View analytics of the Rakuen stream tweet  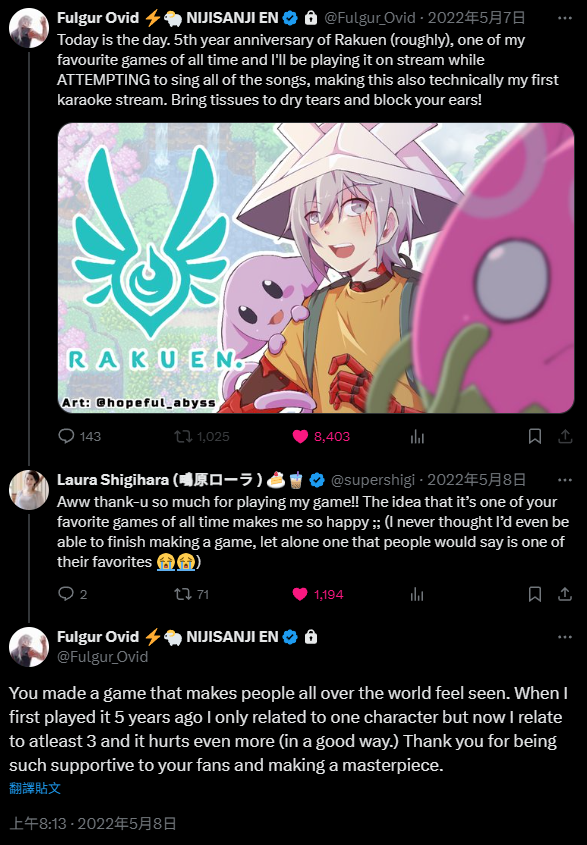coord(417,437)
